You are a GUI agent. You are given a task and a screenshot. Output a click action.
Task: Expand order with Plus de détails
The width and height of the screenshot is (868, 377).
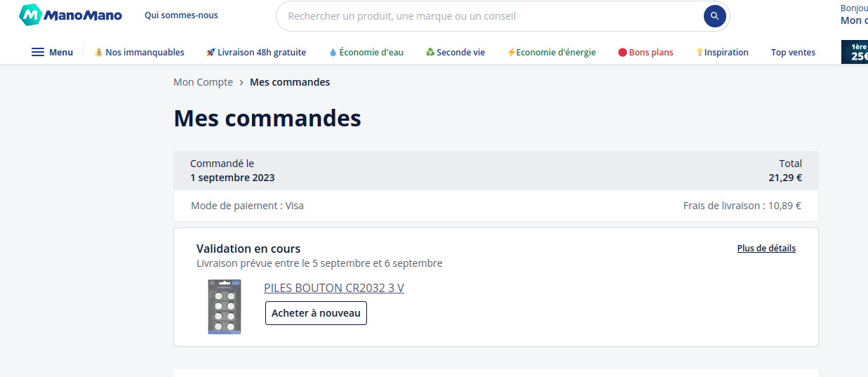coord(766,248)
